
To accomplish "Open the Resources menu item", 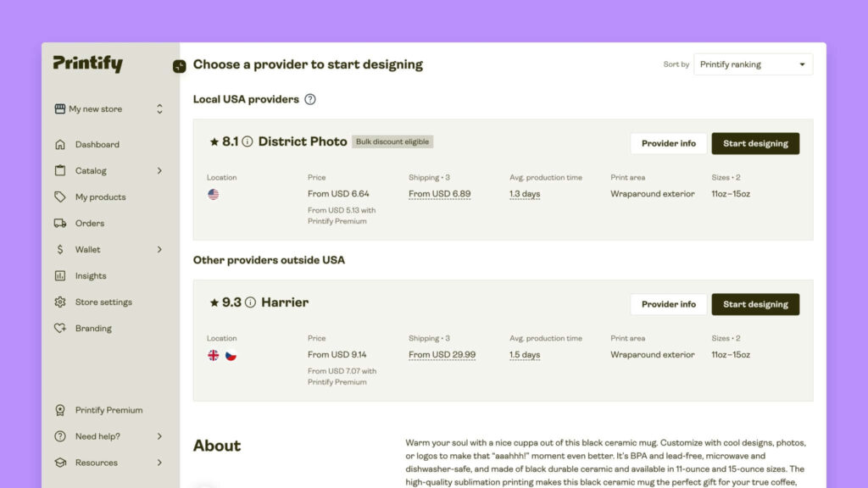I will [97, 463].
